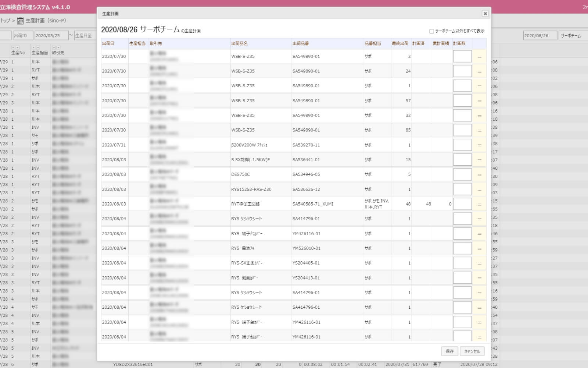Click the drag handle of the RYS152S3-RRS-Z30 row
The width and height of the screenshot is (588, 368).
pyautogui.click(x=479, y=190)
